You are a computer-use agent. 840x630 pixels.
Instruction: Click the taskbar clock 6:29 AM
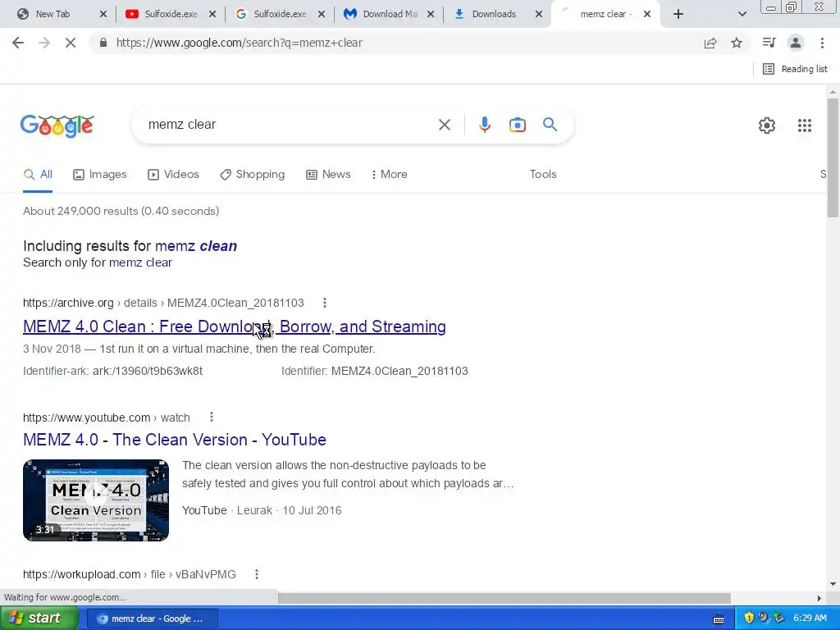pos(810,619)
